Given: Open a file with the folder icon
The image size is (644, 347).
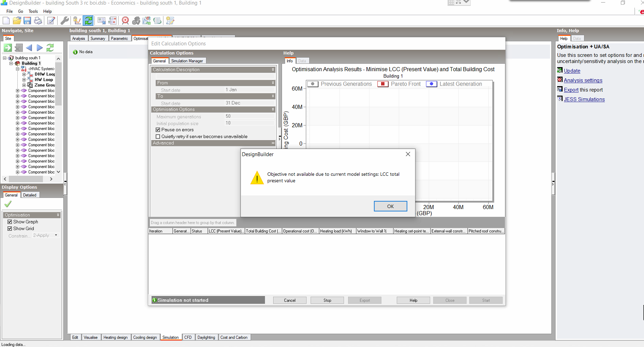Looking at the screenshot, I should (17, 21).
